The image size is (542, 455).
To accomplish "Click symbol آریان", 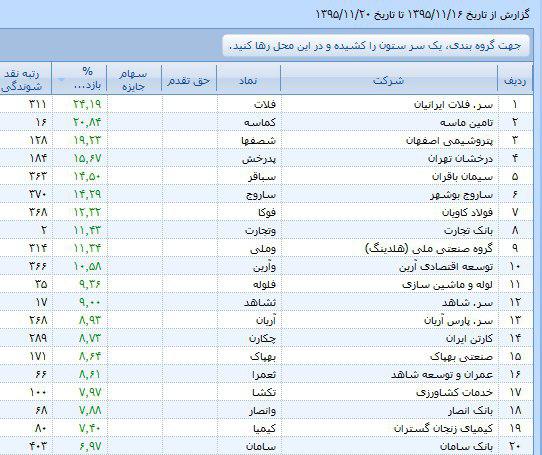I will [266, 320].
